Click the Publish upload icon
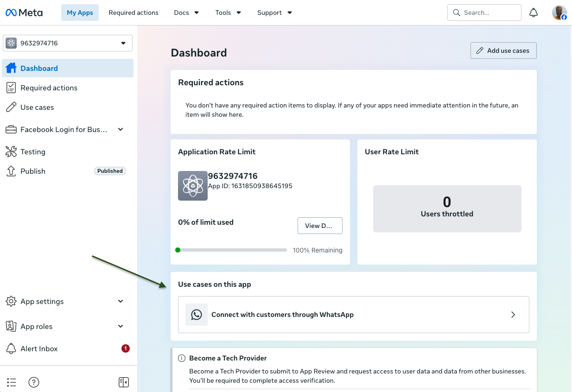572x392 pixels. coord(11,171)
